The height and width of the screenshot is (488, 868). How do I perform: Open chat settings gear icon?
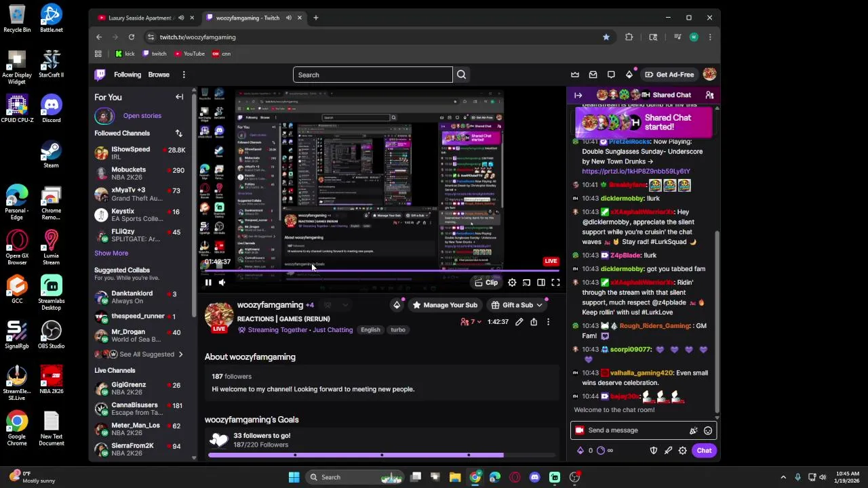pyautogui.click(x=682, y=451)
